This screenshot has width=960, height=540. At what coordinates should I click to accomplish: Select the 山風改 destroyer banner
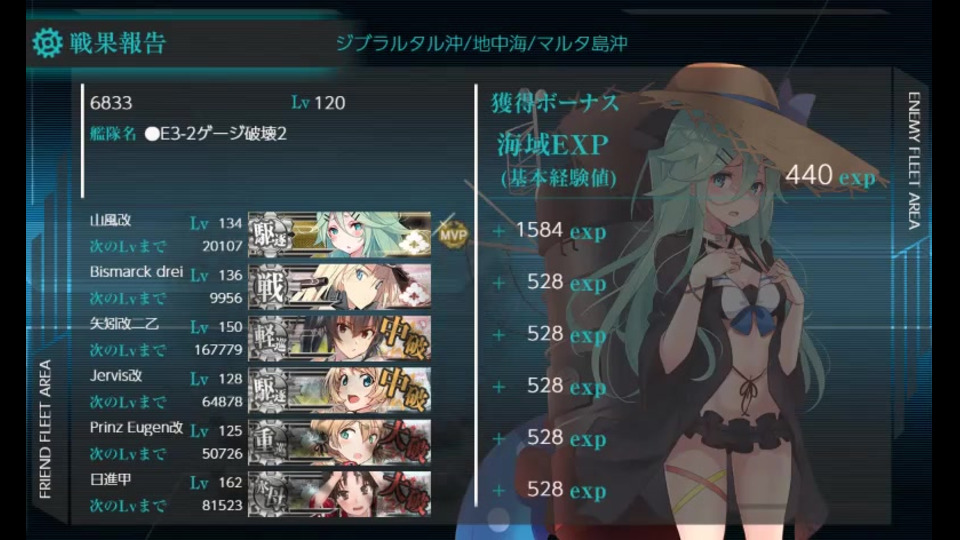[x=340, y=234]
